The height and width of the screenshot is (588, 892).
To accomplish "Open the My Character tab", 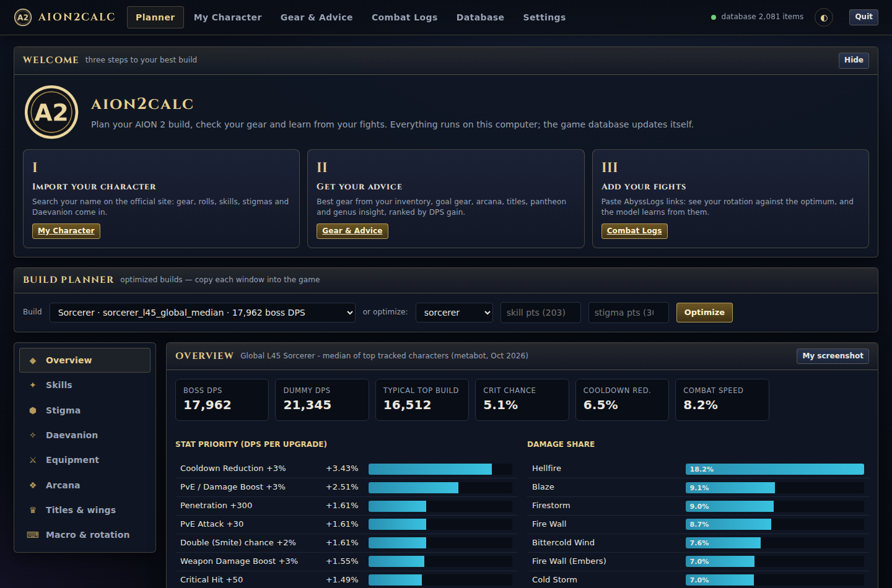I will pos(228,17).
